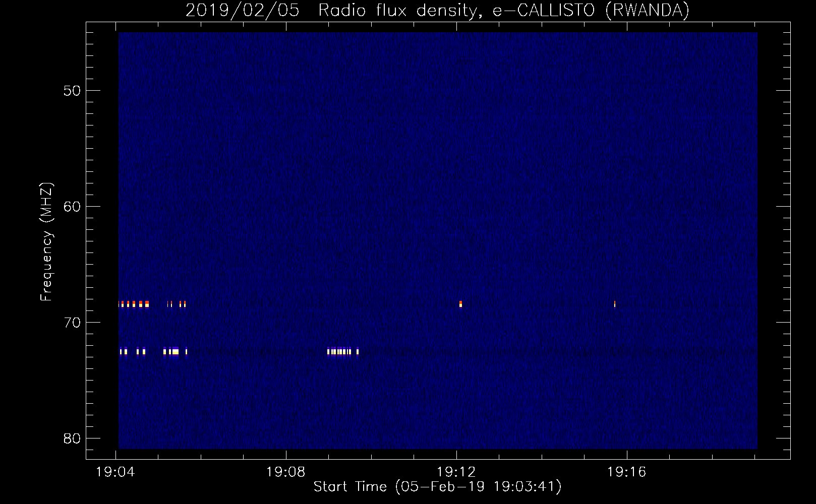Click the 19:04 time tick label
This screenshot has width=816, height=504.
coord(115,472)
